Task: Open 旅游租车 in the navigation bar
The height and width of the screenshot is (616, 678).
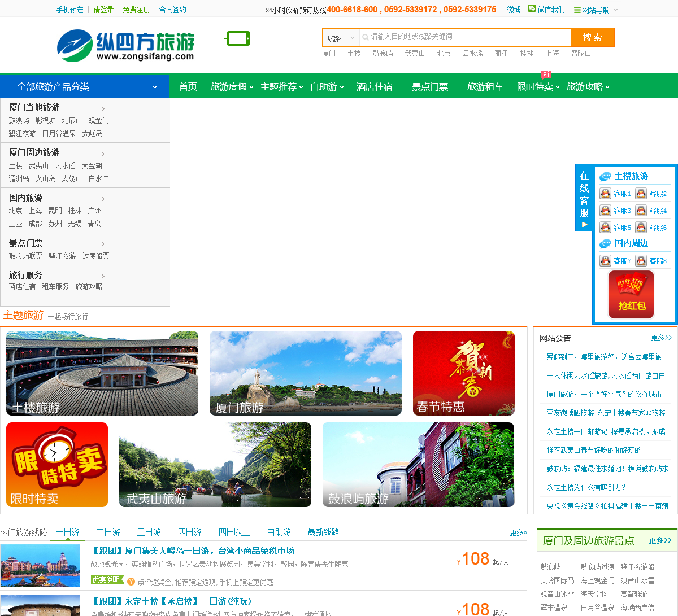Action: tap(485, 86)
